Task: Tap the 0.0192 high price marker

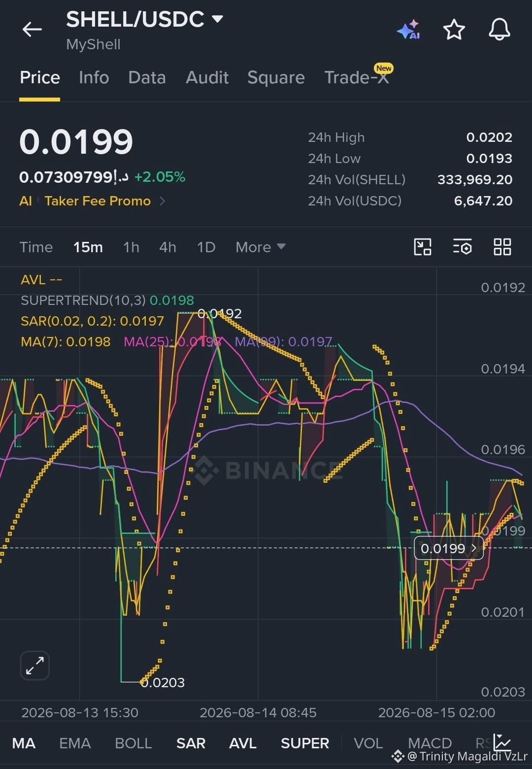Action: (x=220, y=313)
